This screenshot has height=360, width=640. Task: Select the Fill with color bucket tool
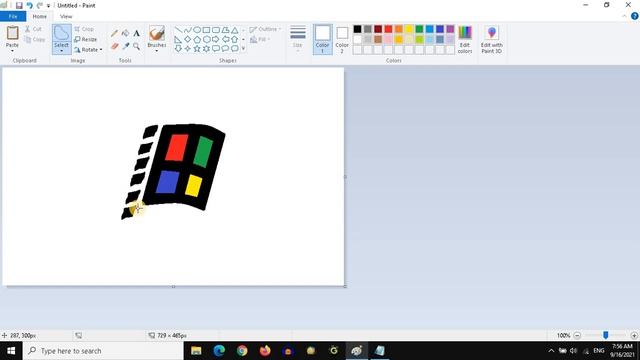(125, 33)
